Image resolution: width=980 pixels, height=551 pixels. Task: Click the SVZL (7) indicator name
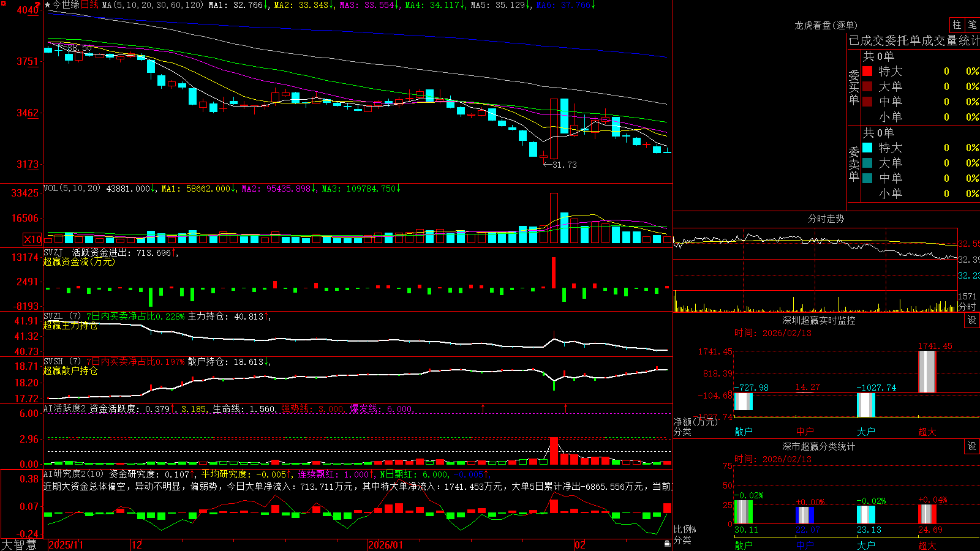(x=62, y=316)
